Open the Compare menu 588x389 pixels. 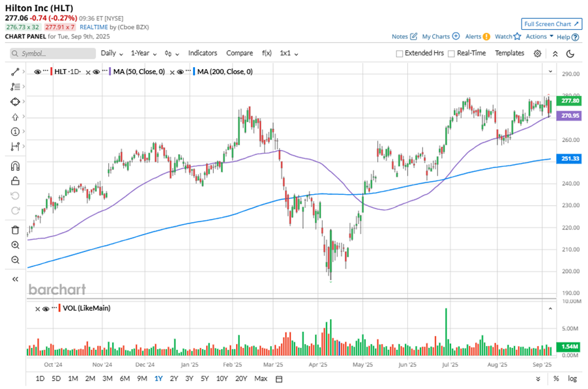(x=239, y=53)
